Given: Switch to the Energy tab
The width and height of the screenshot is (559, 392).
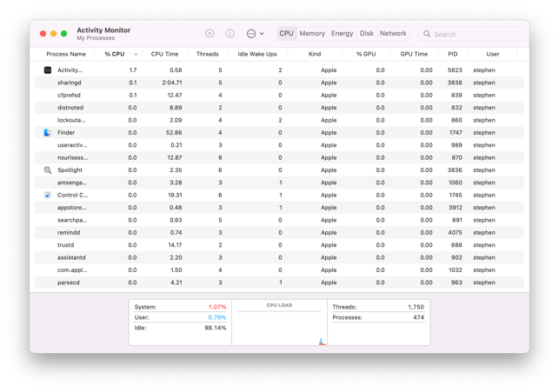Looking at the screenshot, I should coord(343,34).
